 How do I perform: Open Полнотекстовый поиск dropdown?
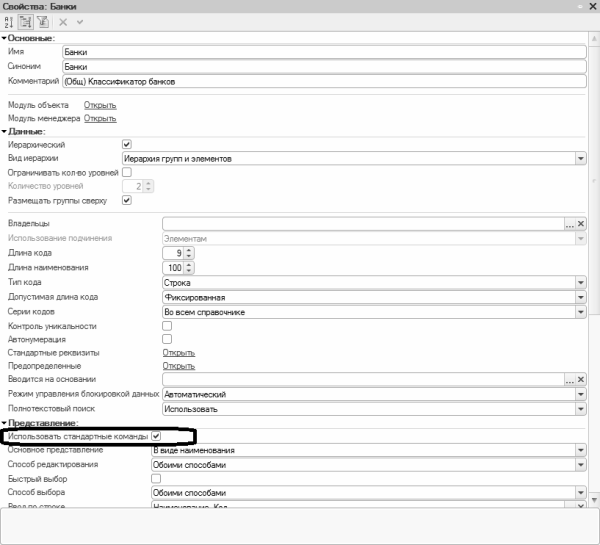(580, 408)
